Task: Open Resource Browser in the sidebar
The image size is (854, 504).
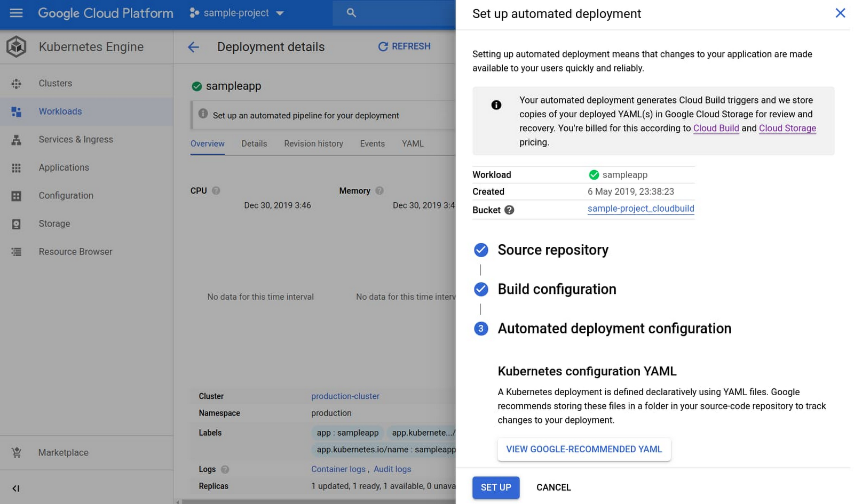Action: (x=86, y=252)
